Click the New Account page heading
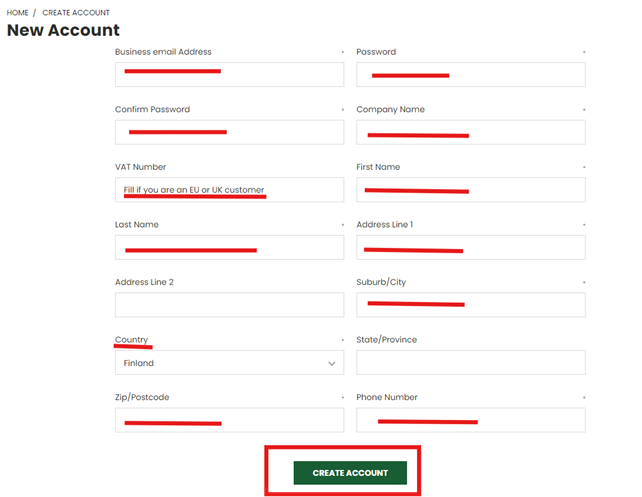The height and width of the screenshot is (497, 642). tap(63, 31)
